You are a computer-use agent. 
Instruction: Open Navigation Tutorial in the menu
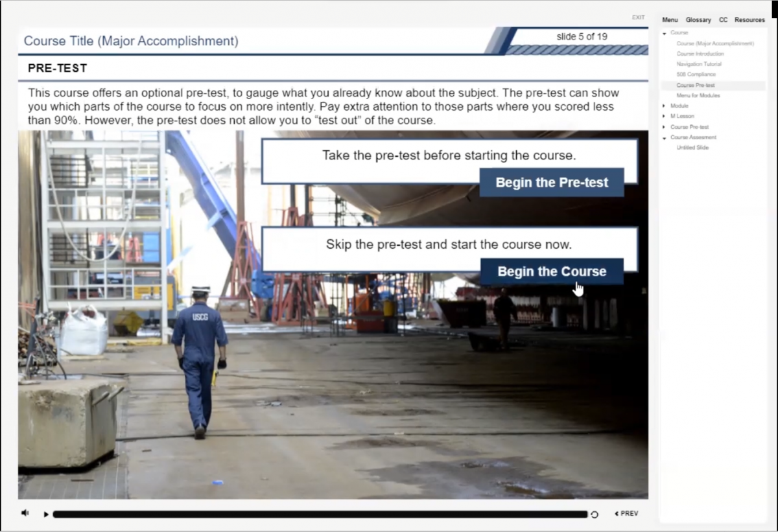[x=699, y=64]
